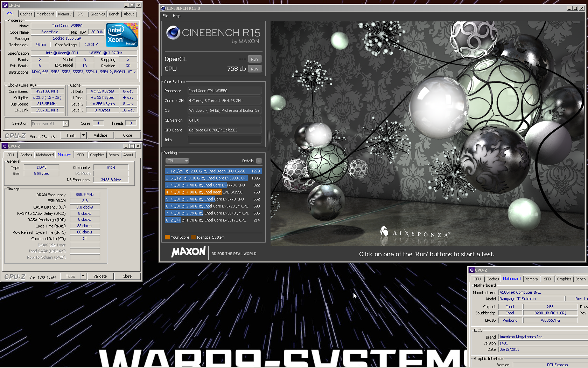This screenshot has width=588, height=368.
Task: Switch to Caches tab in top CPU-Z window
Action: [x=26, y=14]
